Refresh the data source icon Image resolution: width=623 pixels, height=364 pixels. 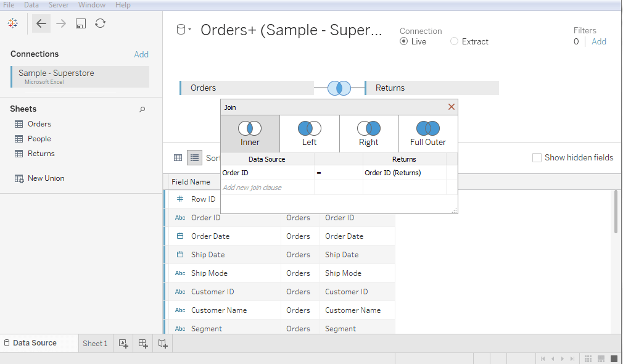[100, 23]
